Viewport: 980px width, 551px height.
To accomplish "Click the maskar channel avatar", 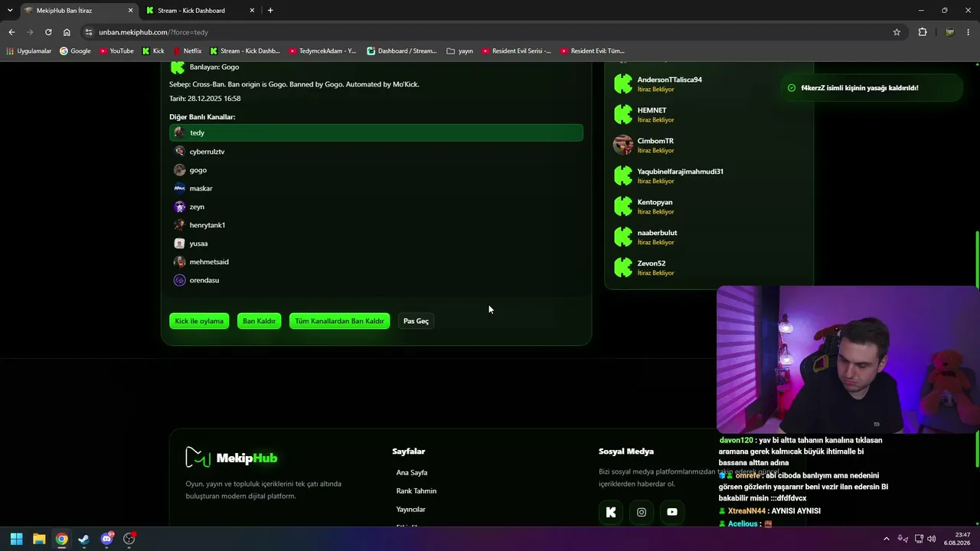I will (179, 188).
